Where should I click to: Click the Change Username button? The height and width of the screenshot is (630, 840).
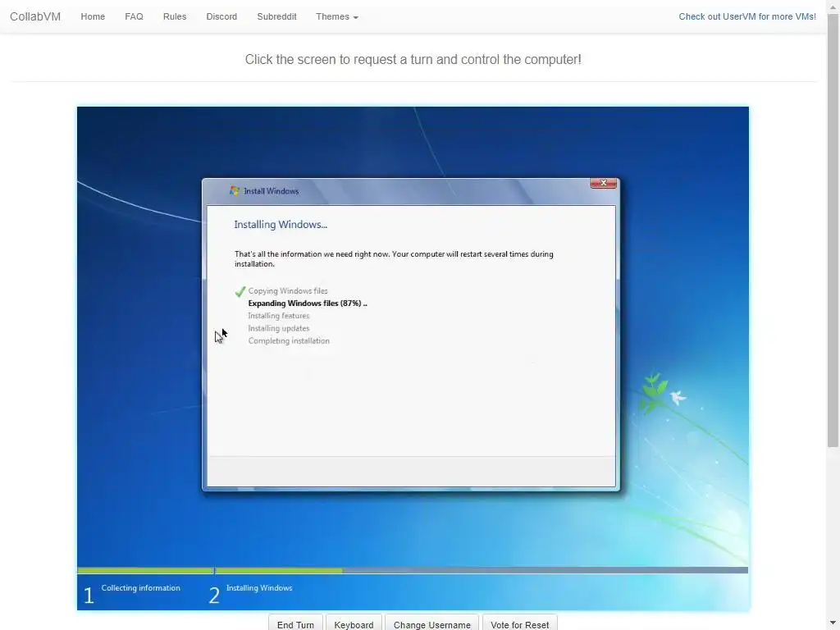coord(431,623)
